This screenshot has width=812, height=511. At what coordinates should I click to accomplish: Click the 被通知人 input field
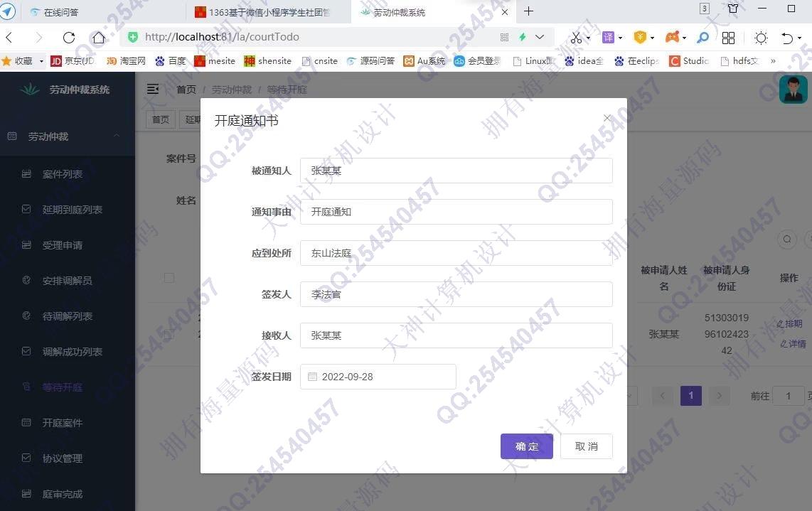[455, 171]
